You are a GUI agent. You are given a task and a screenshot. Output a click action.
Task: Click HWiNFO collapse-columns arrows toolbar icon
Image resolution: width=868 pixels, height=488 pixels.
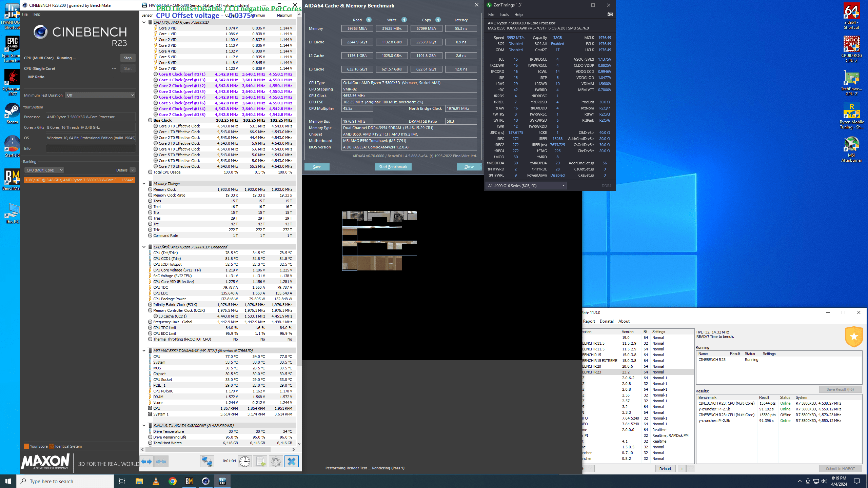(161, 462)
